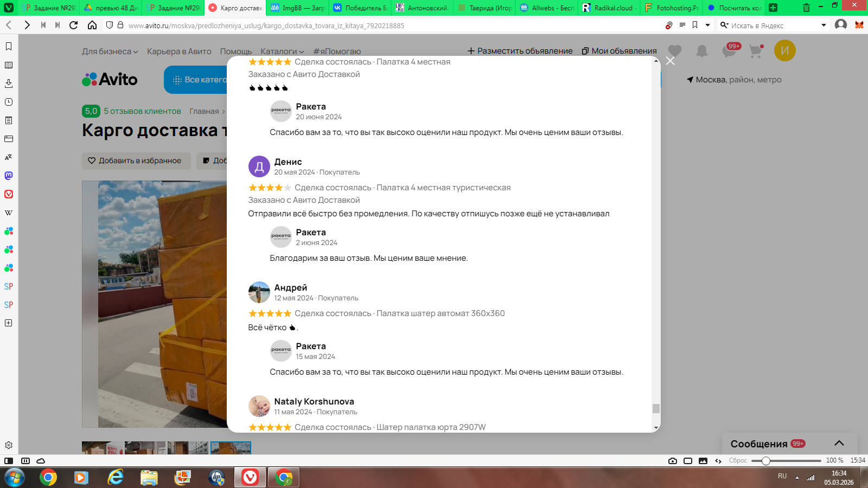868x488 pixels.
Task: Toggle the side panel visibility in the status bar
Action: point(9,461)
